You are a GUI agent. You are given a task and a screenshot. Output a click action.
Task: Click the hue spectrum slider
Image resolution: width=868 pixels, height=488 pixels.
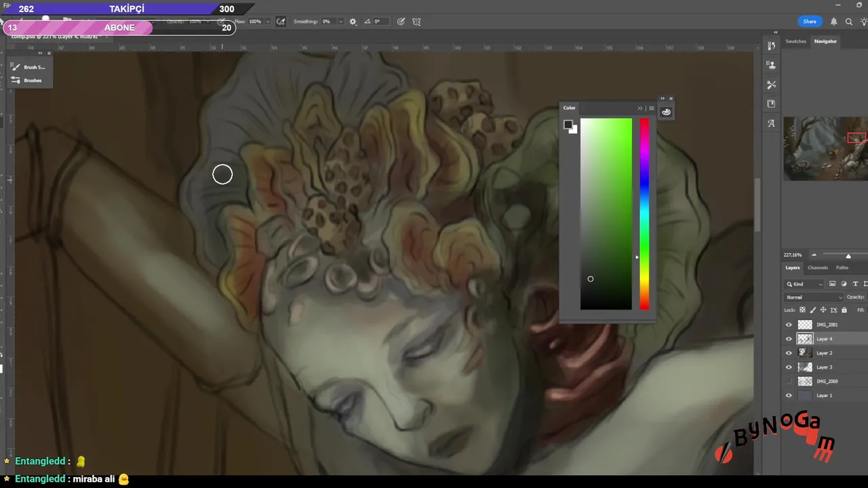click(x=644, y=214)
